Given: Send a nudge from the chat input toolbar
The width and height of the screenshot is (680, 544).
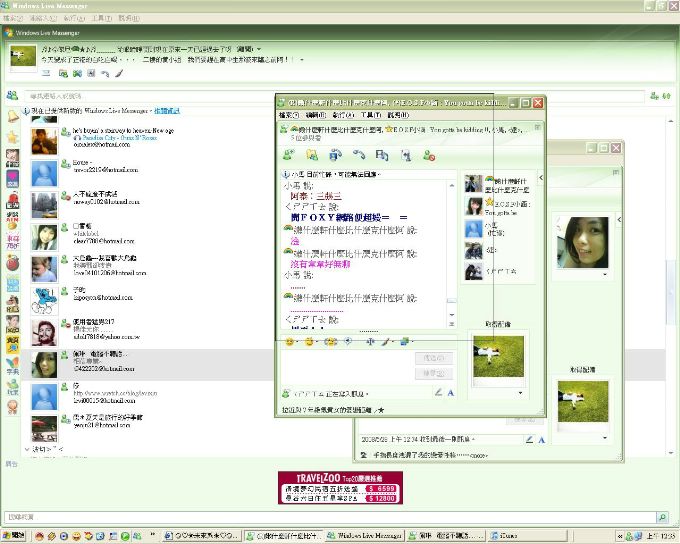Looking at the screenshot, I should click(x=330, y=342).
